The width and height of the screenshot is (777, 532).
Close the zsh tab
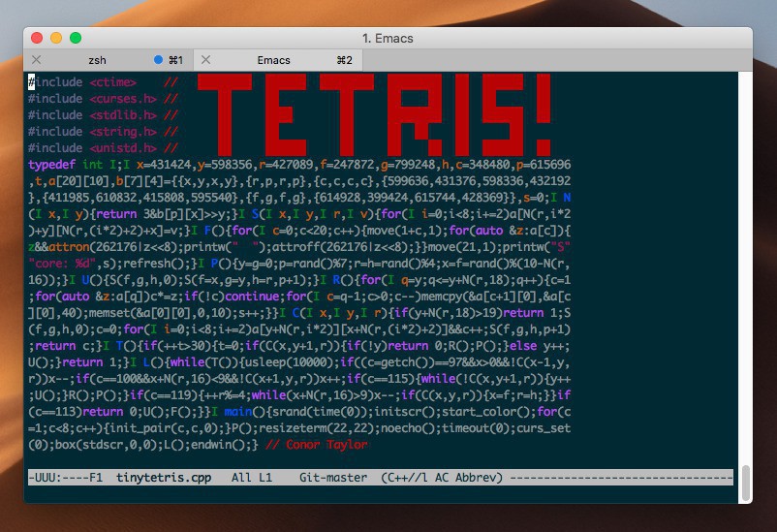36,60
